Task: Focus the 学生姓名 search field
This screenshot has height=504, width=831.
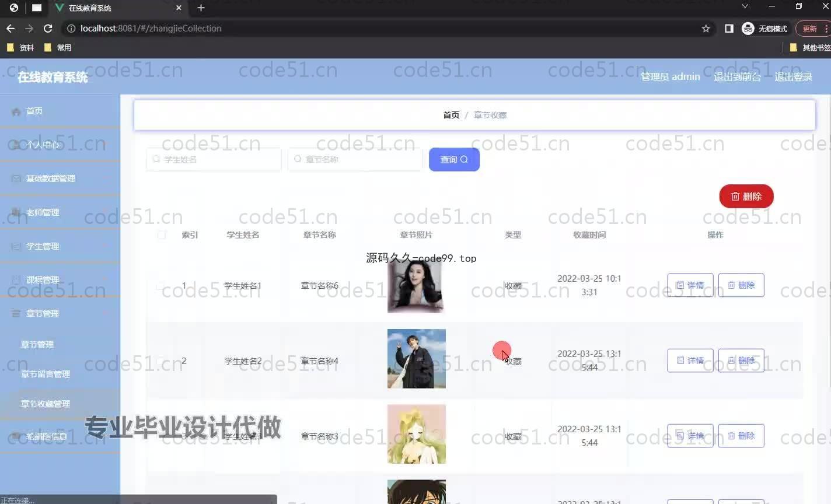Action: point(214,159)
